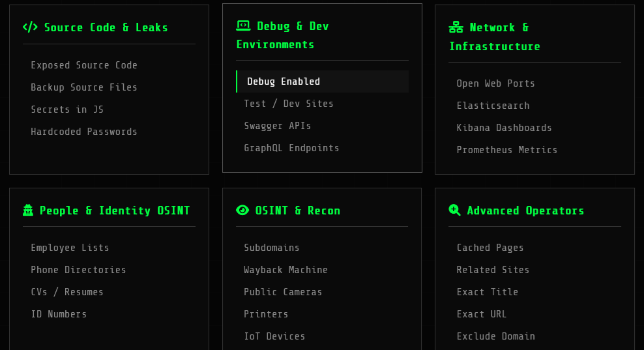Open the Public Cameras link
This screenshot has height=350, width=644.
coord(283,292)
